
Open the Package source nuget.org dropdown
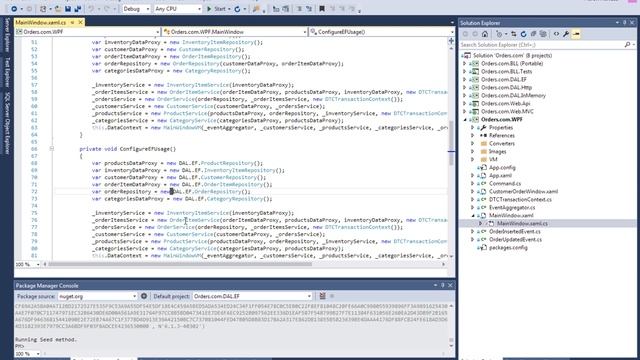click(x=97, y=296)
